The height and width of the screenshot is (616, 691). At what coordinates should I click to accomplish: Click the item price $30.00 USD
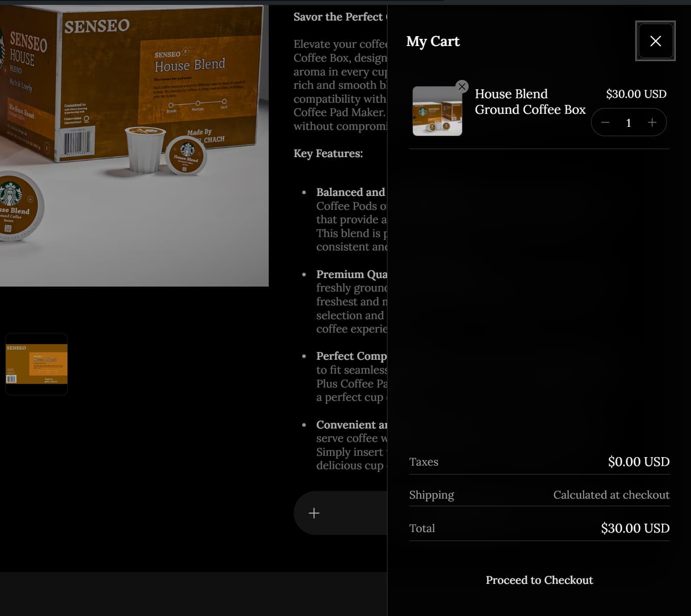pos(636,94)
